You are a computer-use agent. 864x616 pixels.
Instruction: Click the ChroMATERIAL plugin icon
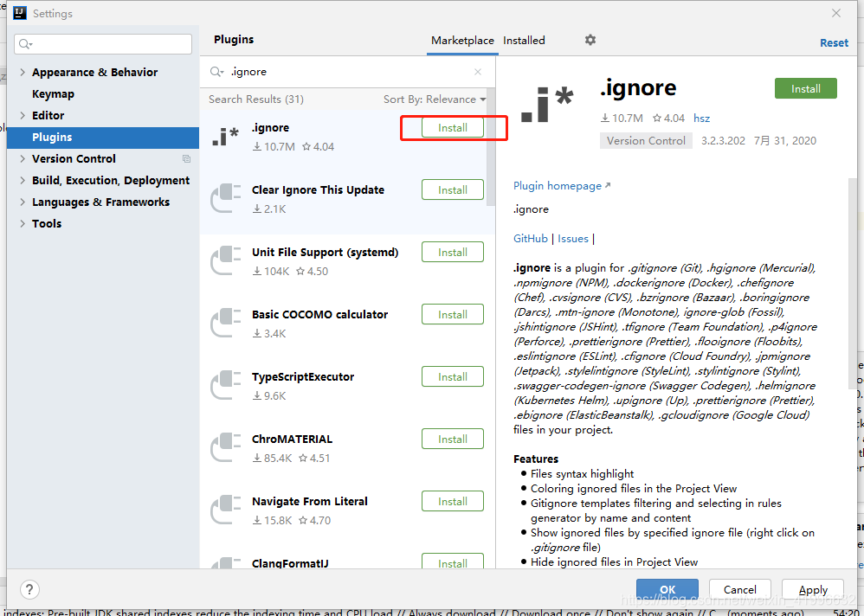pos(226,447)
